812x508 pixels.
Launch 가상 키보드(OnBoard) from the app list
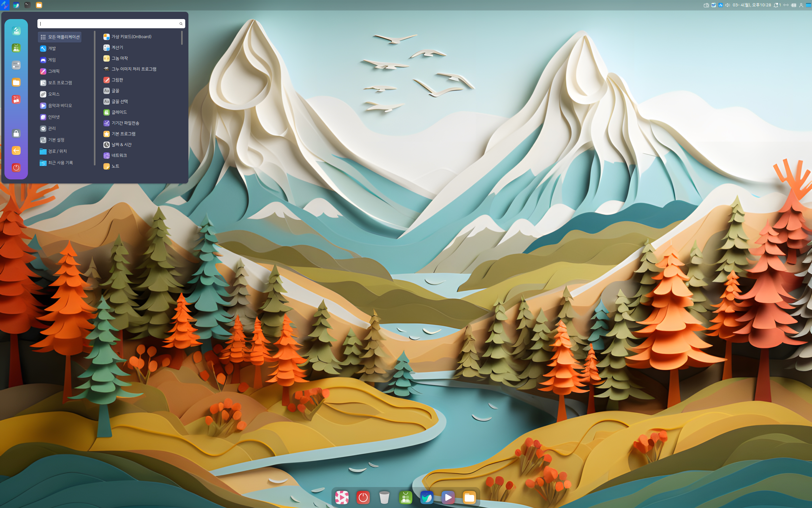point(128,37)
